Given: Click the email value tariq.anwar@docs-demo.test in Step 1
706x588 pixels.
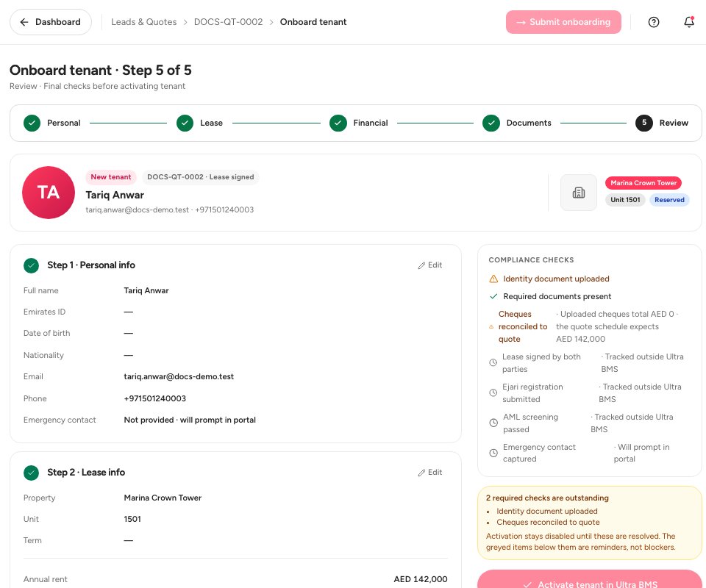Looking at the screenshot, I should click(x=179, y=377).
